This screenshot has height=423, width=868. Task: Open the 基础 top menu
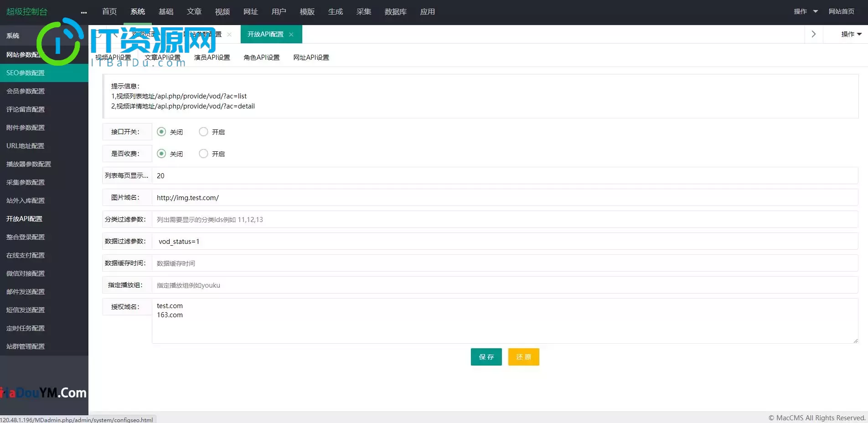click(x=166, y=12)
